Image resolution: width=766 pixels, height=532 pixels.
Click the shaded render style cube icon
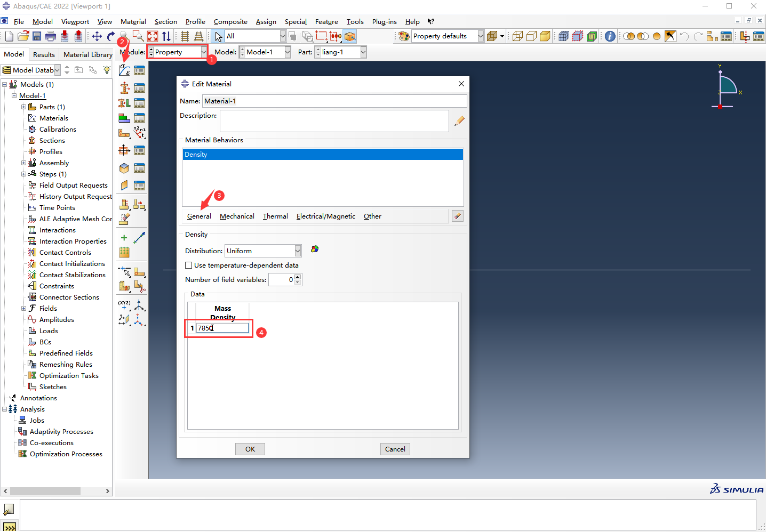coord(545,36)
